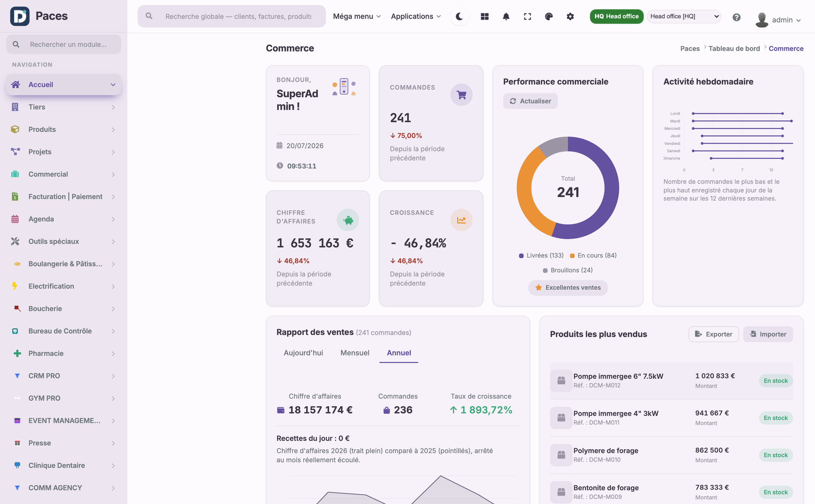Image resolution: width=815 pixels, height=504 pixels.
Task: Switch to the Mensuel tab
Action: (x=355, y=353)
